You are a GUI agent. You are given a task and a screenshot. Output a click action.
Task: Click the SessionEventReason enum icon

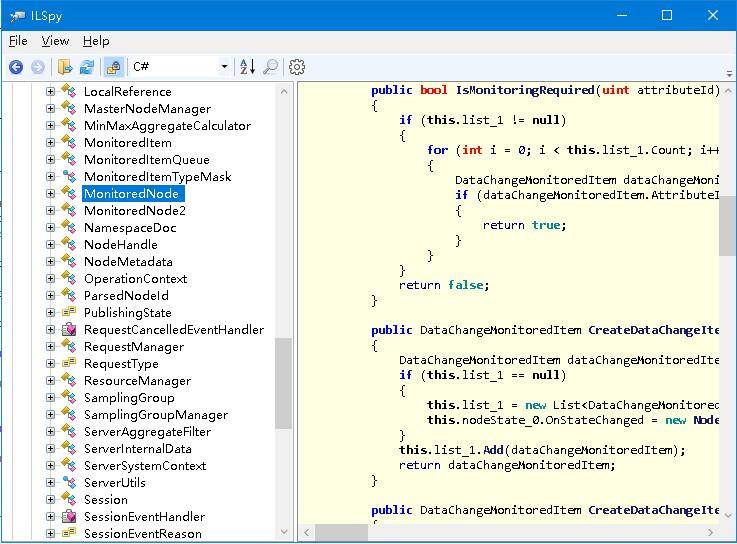pyautogui.click(x=69, y=533)
